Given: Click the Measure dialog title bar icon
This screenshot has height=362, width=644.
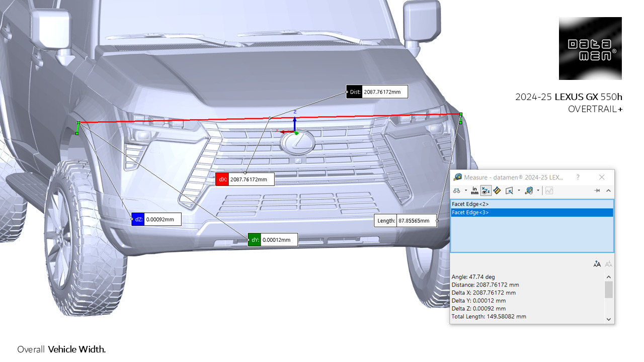Looking at the screenshot, I should tap(458, 177).
